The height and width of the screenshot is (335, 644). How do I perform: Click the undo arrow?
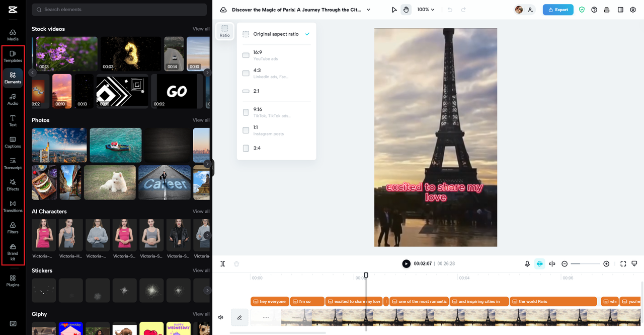pos(450,10)
